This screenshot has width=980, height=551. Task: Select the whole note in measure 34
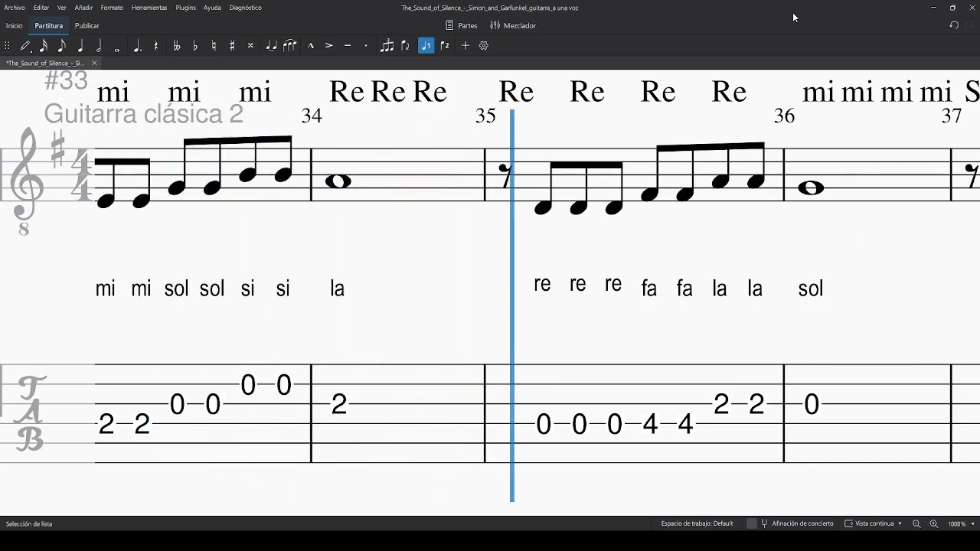[x=338, y=181]
